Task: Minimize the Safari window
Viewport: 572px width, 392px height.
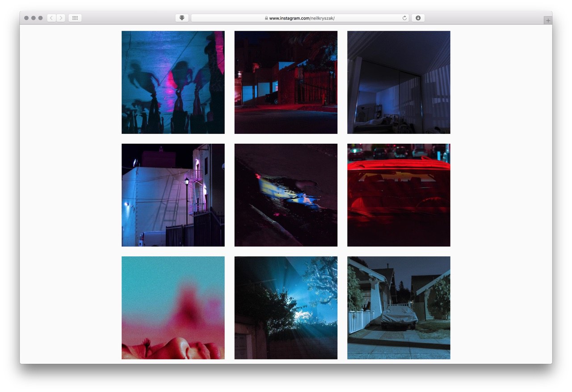Action: [34, 18]
